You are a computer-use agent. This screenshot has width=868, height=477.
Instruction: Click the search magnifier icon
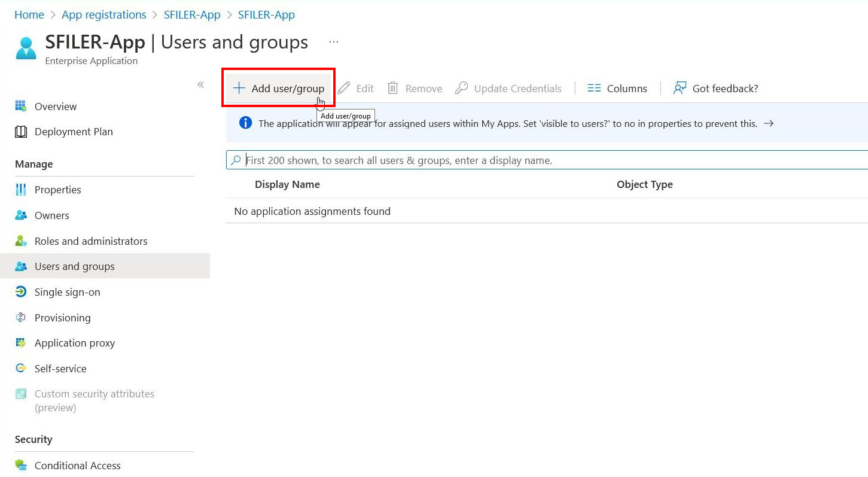(236, 160)
